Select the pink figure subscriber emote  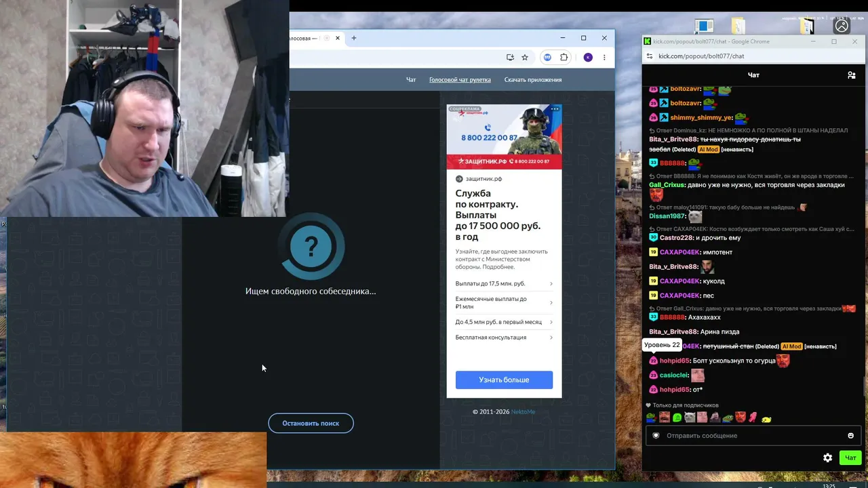pyautogui.click(x=753, y=418)
